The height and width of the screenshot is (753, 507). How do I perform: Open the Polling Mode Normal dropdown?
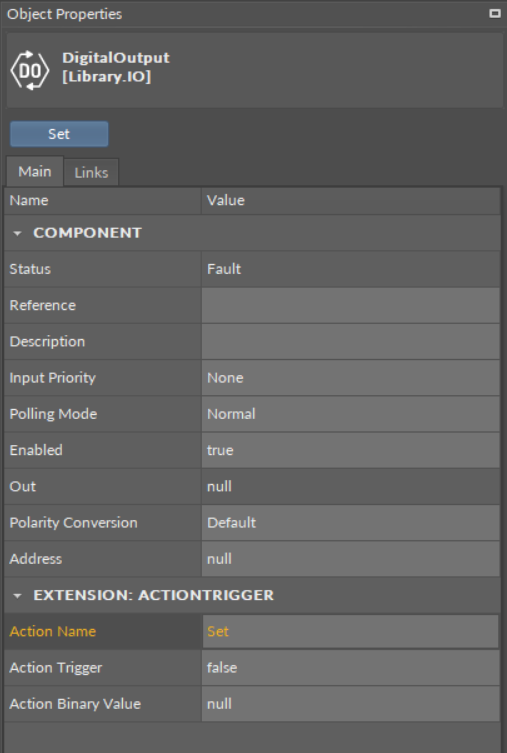[350, 414]
